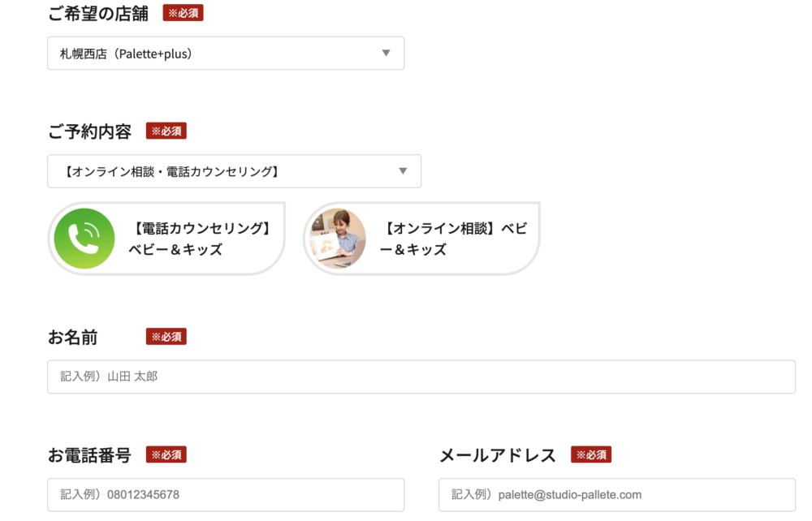Select 【電話カウンセリング】ベビー＆キッズ option label
The image size is (812, 521).
tap(200, 239)
